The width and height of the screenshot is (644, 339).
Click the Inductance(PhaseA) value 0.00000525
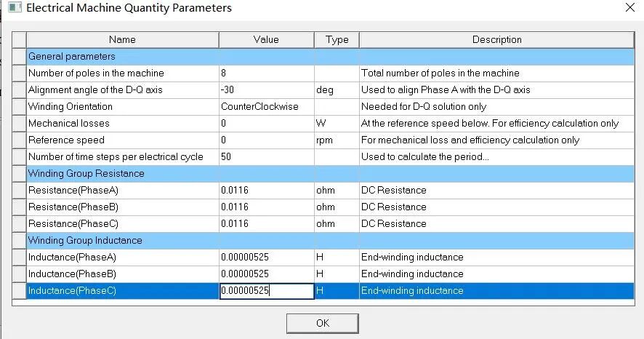coord(267,258)
